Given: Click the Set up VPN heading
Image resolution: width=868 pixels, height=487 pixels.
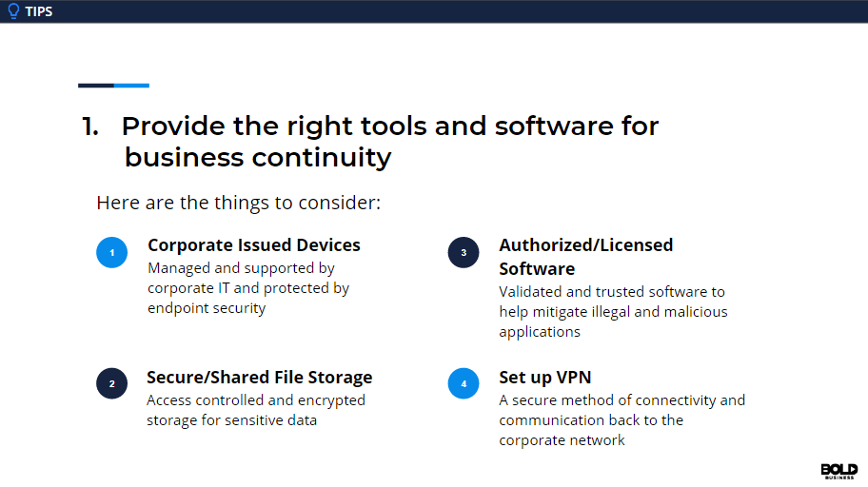Looking at the screenshot, I should (545, 378).
